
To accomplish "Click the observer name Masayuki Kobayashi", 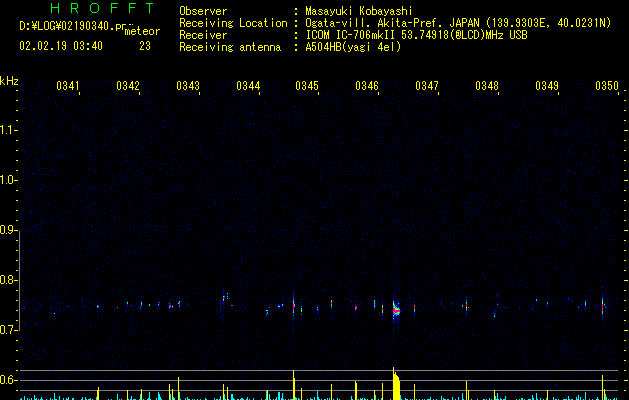I will [359, 11].
